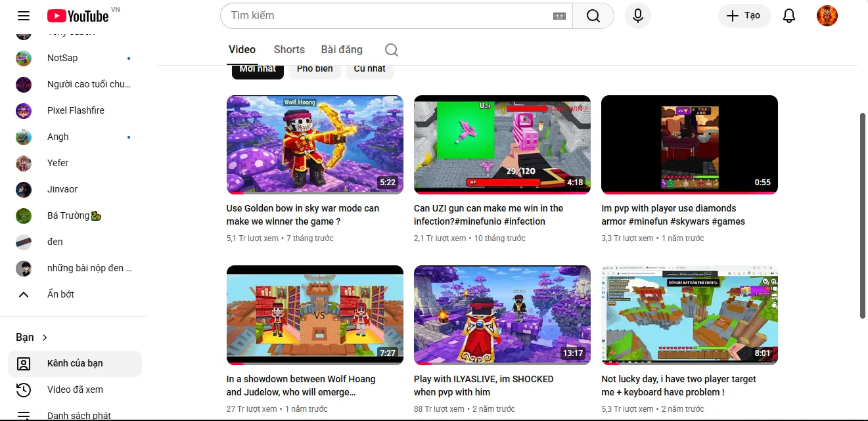Image resolution: width=868 pixels, height=421 pixels.
Task: Go to YouTube home via logo
Action: coord(78,16)
